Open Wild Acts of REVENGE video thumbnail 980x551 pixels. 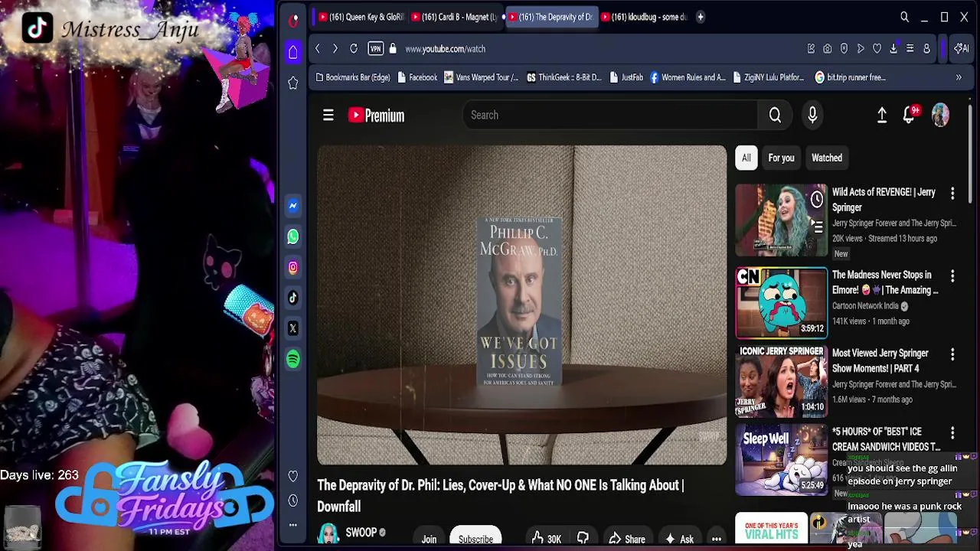coord(781,220)
